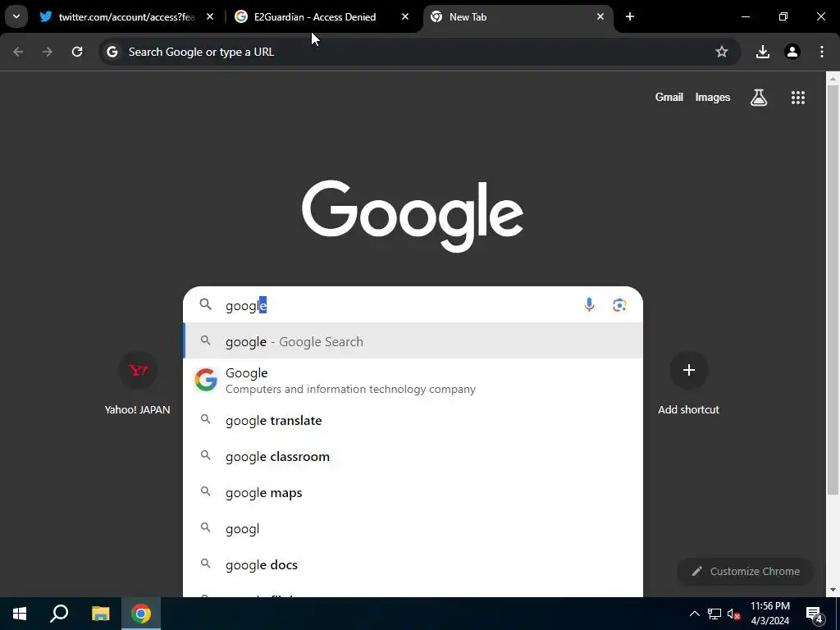Pick the 'google docs' suggestion
840x630 pixels.
413,564
